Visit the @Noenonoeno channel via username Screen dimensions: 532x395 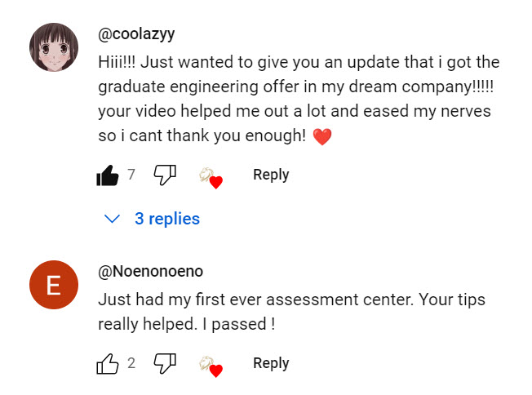151,271
